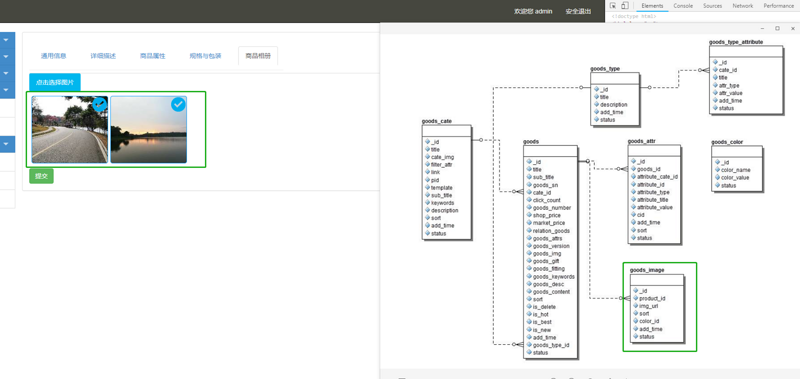
Task: Click the goods_color table title
Action: coord(727,142)
